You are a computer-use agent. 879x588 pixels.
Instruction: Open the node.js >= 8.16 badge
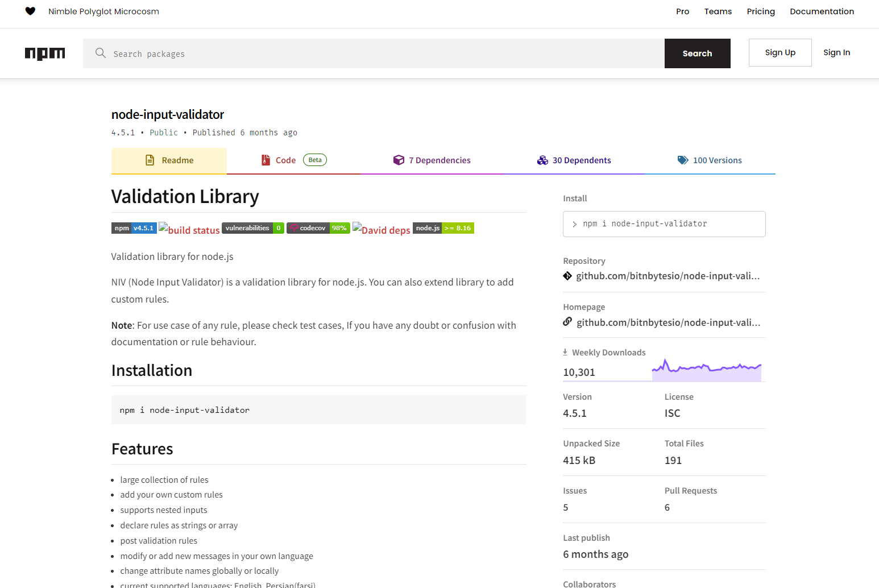click(443, 228)
